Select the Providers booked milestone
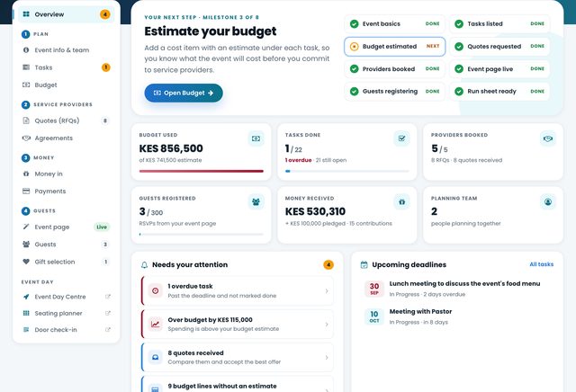This screenshot has height=392, width=576. (394, 68)
